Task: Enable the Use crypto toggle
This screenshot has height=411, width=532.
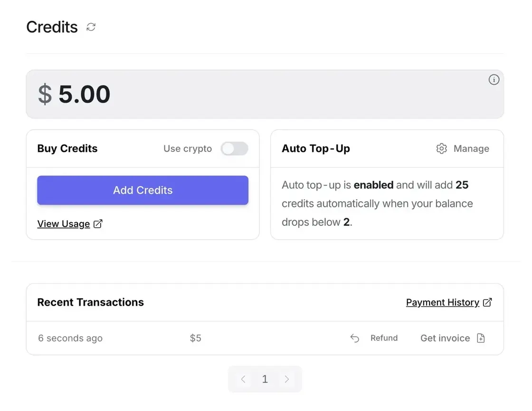Action: pyautogui.click(x=235, y=149)
